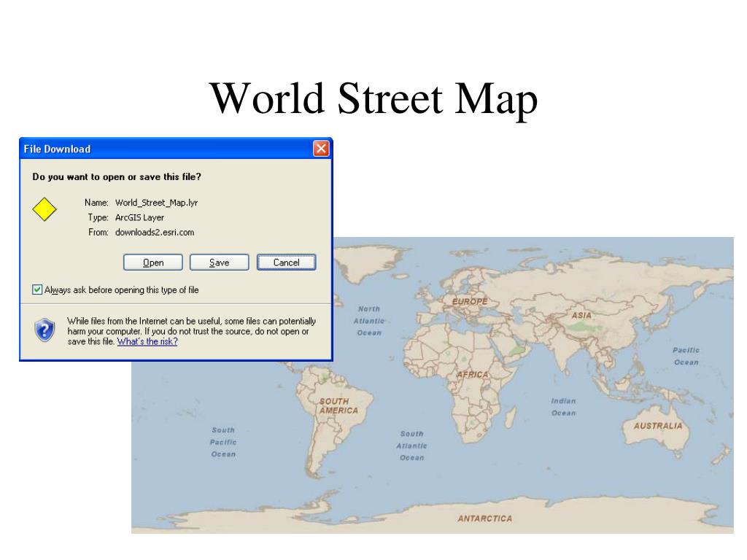
Task: Click the Save button in the dialog
Action: coord(219,262)
